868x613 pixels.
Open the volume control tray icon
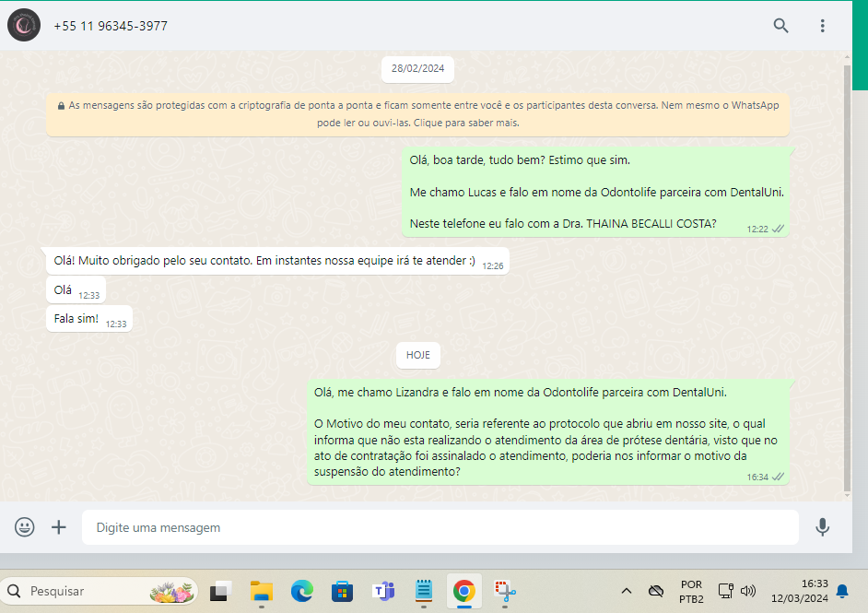[748, 591]
